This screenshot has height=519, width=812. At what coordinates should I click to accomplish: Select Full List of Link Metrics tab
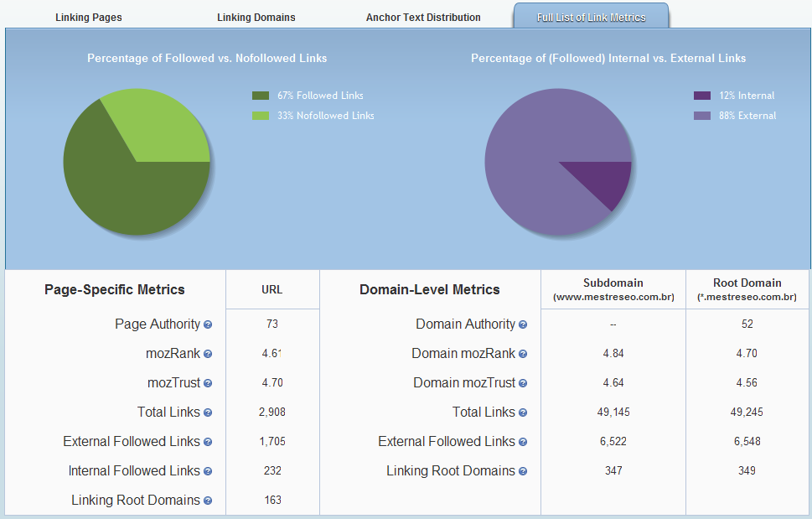tap(591, 18)
